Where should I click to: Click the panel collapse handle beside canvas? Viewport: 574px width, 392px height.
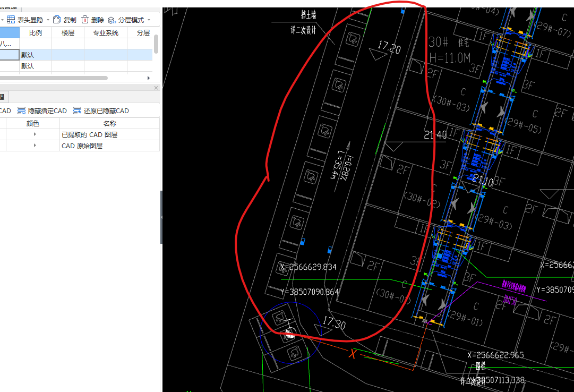tap(161, 217)
